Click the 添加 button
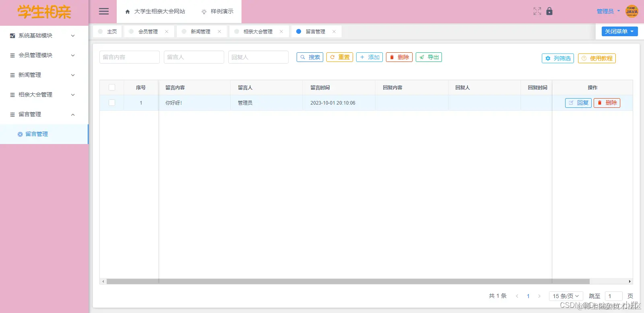The image size is (644, 313). click(369, 57)
